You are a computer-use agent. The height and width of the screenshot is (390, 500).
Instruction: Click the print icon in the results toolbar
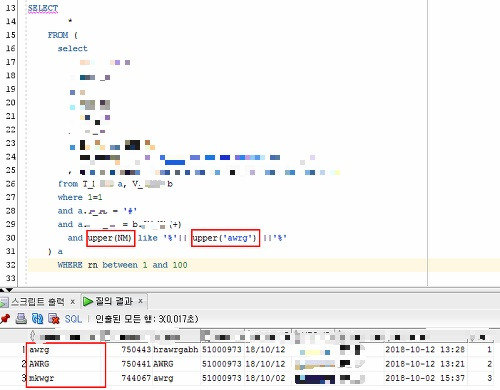21,319
